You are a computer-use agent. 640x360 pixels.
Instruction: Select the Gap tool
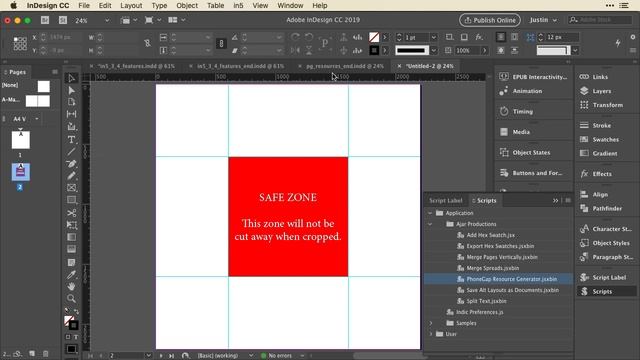tap(71, 114)
